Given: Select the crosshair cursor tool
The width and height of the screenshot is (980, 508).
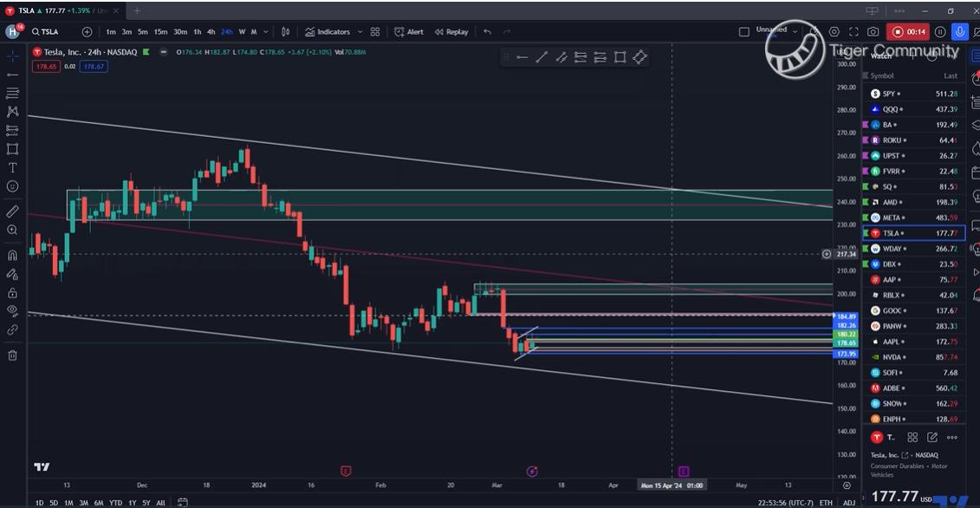Looking at the screenshot, I should tap(12, 56).
